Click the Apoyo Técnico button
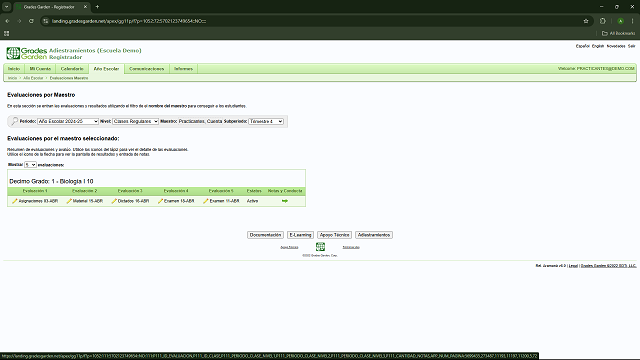This screenshot has height=360, width=640. tap(334, 235)
